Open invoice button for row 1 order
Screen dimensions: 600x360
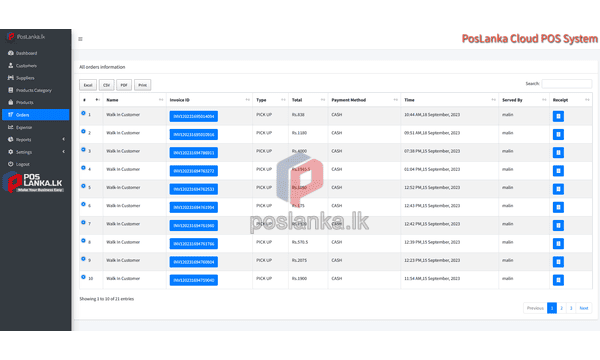[194, 116]
